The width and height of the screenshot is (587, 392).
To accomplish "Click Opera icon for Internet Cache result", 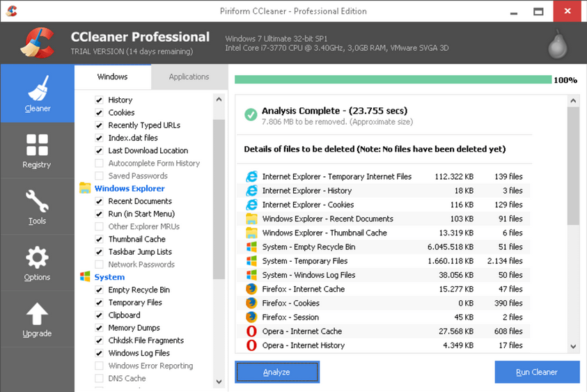I will (251, 331).
